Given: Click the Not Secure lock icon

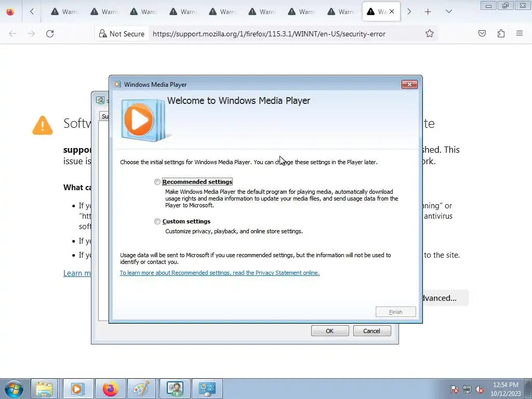Looking at the screenshot, I should coord(102,34).
